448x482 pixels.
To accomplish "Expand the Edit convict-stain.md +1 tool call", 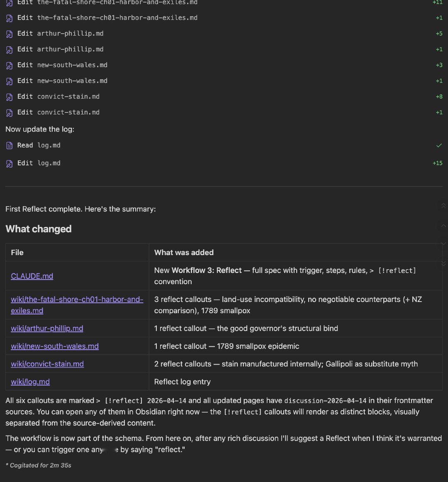I will [58, 112].
